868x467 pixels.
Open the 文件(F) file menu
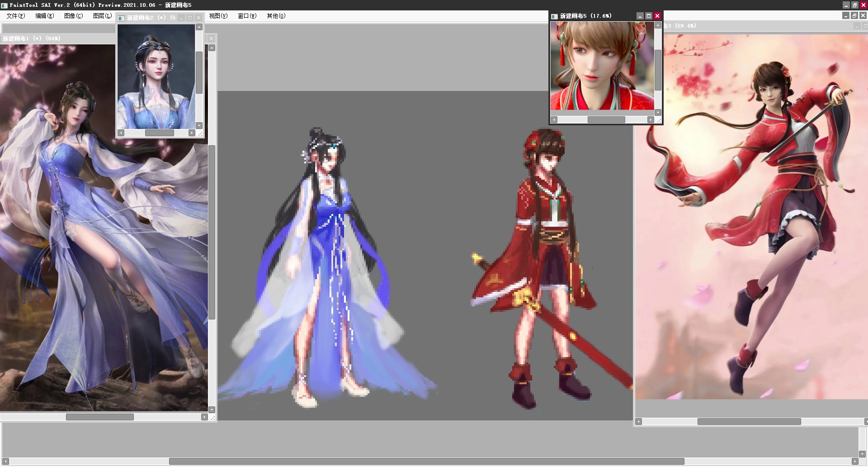pyautogui.click(x=15, y=16)
